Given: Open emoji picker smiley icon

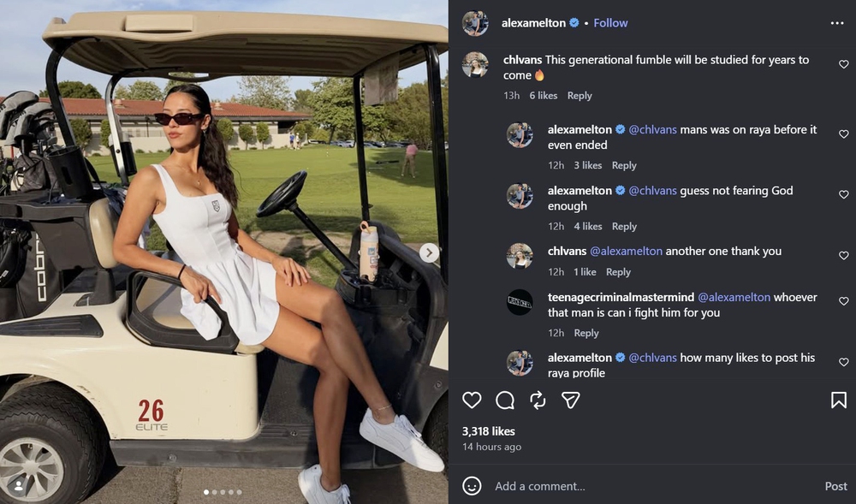Looking at the screenshot, I should click(472, 486).
